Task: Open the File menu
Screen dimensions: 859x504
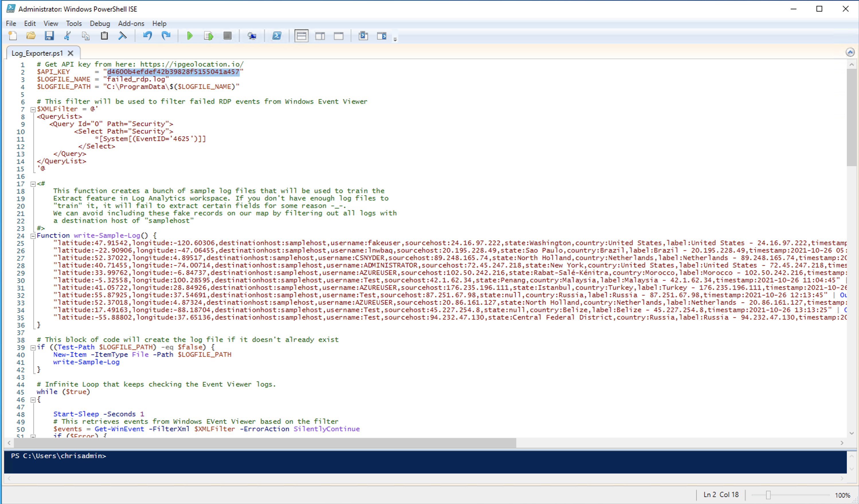Action: point(11,23)
